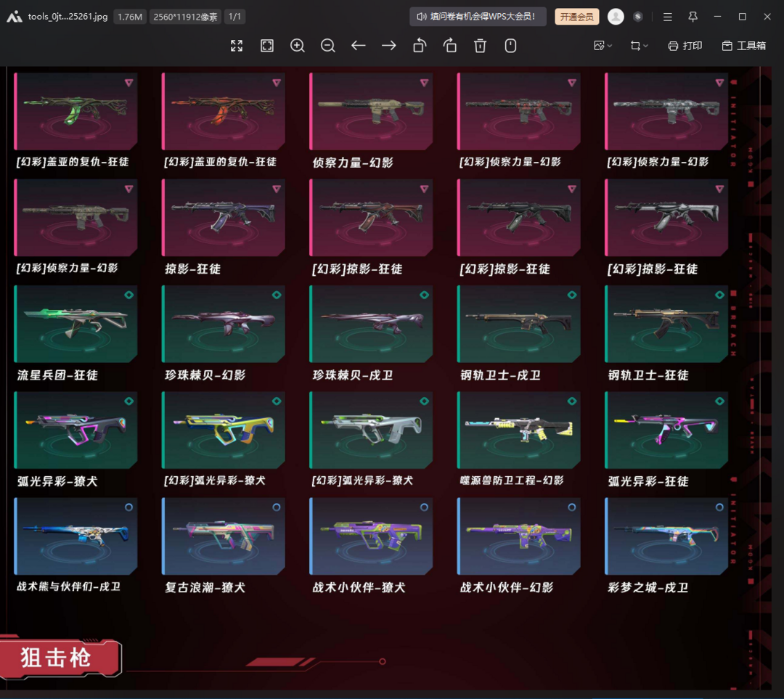Go to the next image
784x699 pixels.
click(389, 46)
